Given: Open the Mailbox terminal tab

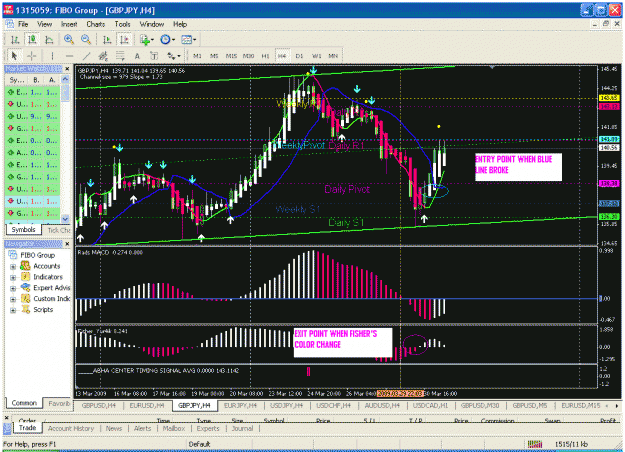Looking at the screenshot, I should coord(174,428).
